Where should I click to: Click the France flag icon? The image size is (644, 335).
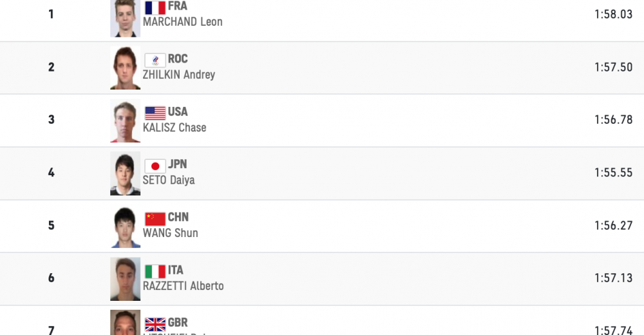click(155, 8)
